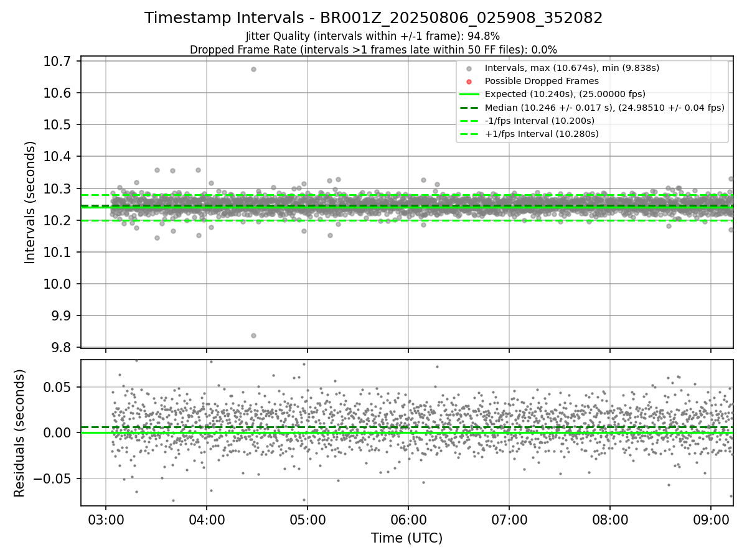Click the red dot marker for Possible Dropped Frames
The image size is (747, 560).
point(469,82)
